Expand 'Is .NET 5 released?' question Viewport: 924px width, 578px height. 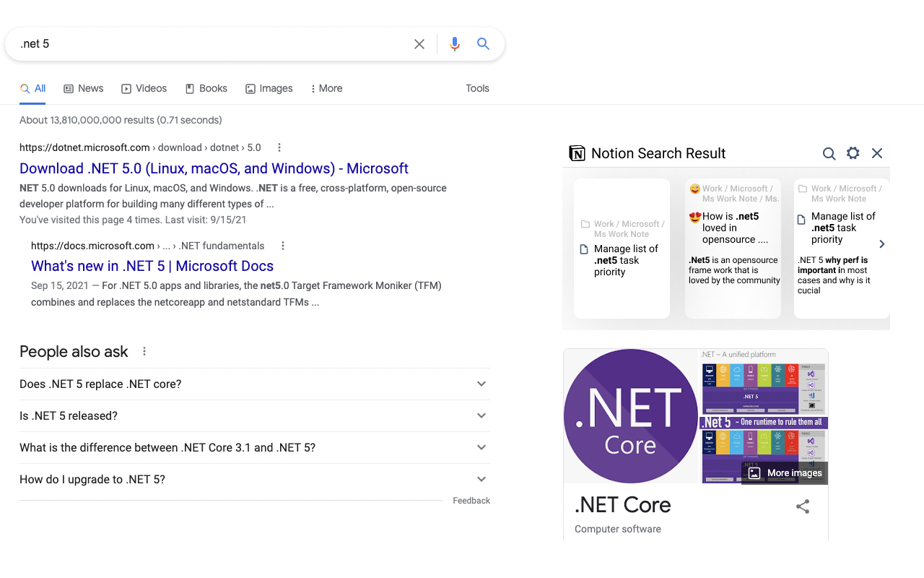click(x=255, y=416)
